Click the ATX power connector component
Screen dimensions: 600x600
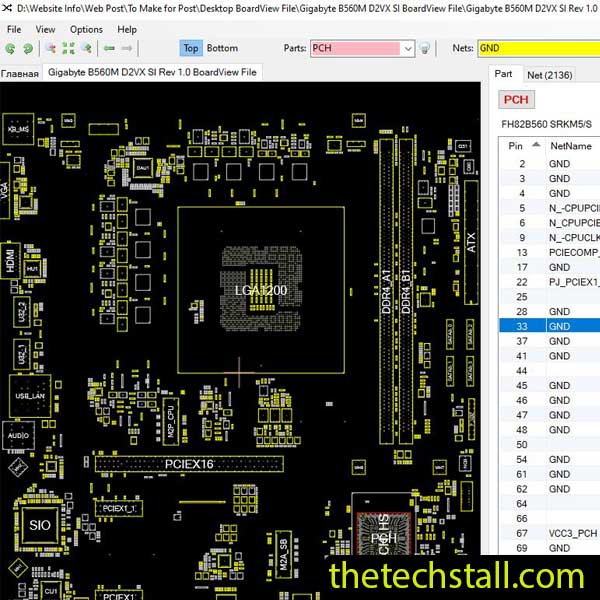coord(471,242)
